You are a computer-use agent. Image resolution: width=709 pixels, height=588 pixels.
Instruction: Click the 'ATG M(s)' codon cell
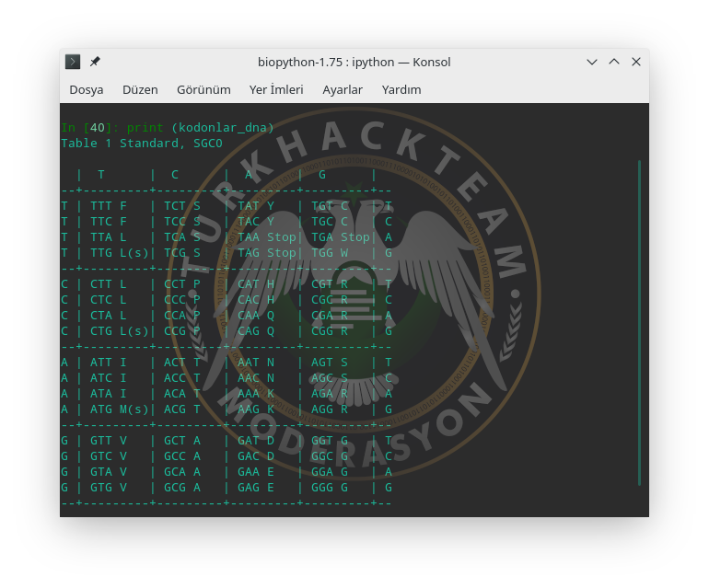(120, 409)
